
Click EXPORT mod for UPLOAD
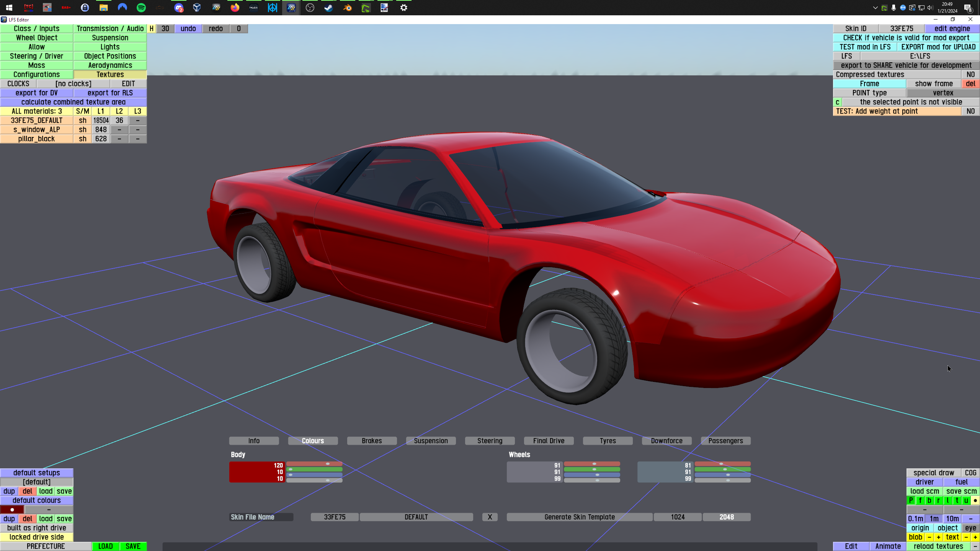938,47
